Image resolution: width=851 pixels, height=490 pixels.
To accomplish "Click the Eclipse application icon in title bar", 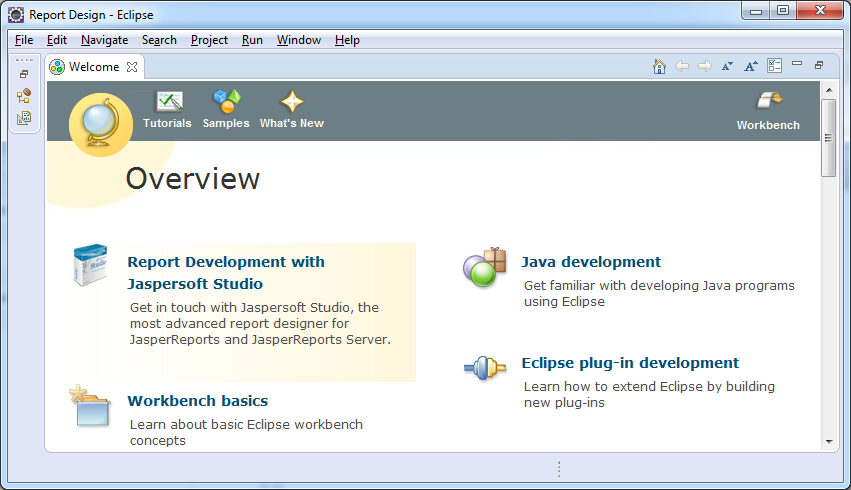I will (16, 15).
